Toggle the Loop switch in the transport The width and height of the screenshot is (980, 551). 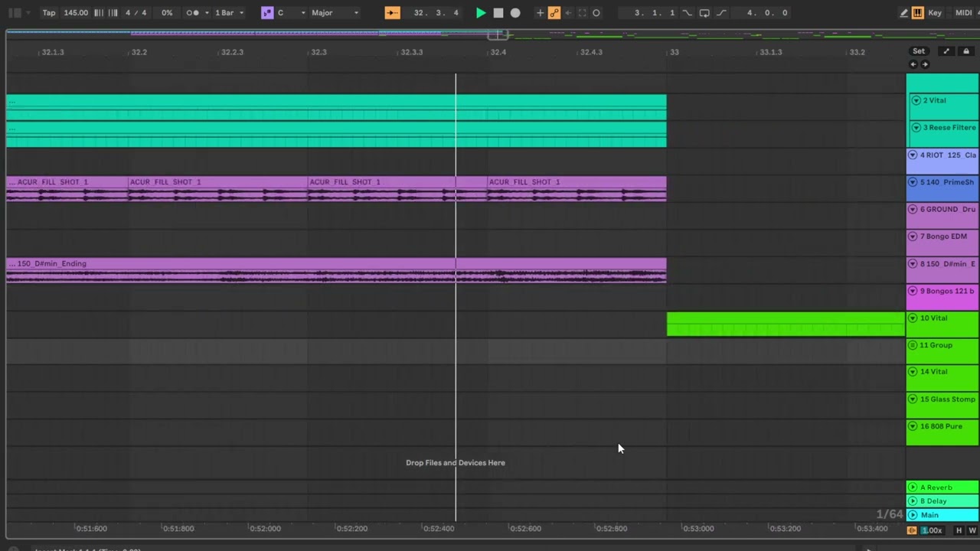[x=704, y=13]
